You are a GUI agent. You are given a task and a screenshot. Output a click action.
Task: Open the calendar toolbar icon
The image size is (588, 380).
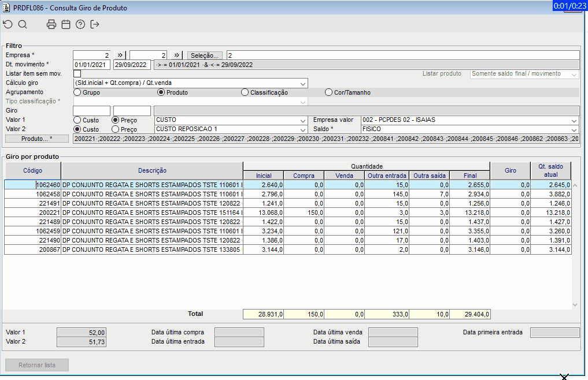pyautogui.click(x=66, y=24)
